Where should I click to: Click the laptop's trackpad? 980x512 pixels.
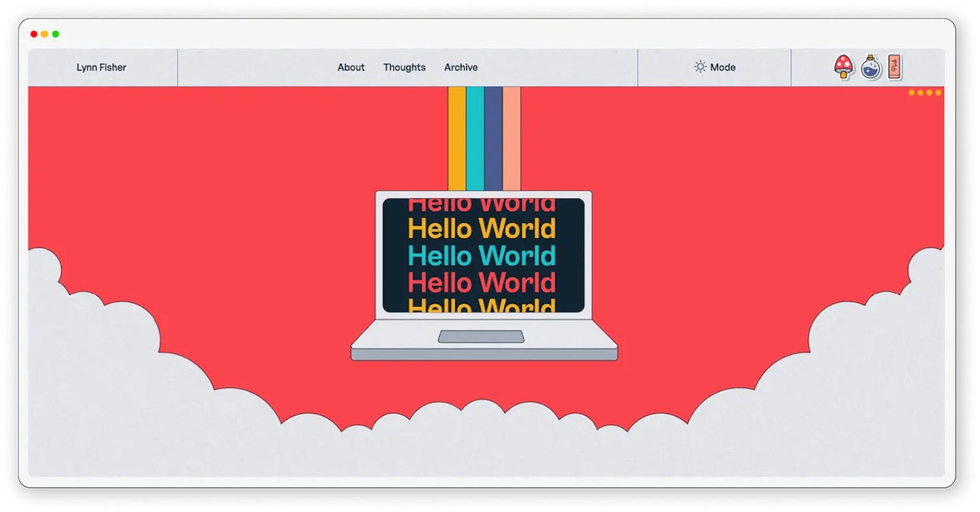pos(481,336)
